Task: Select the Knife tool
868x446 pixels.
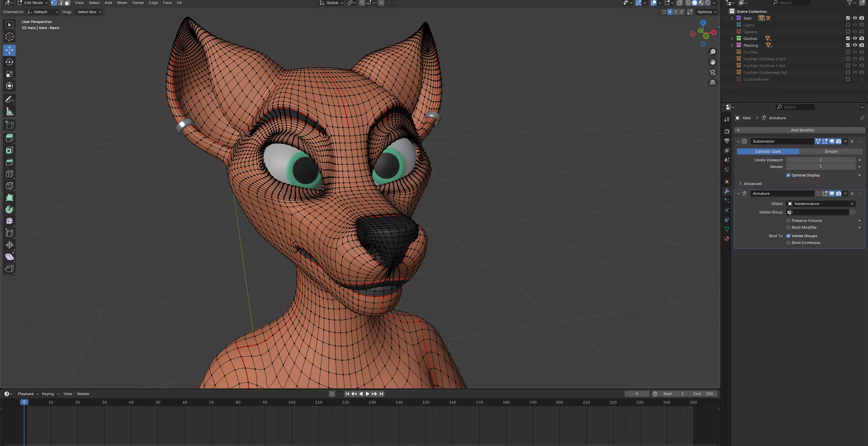Action: 9,186
